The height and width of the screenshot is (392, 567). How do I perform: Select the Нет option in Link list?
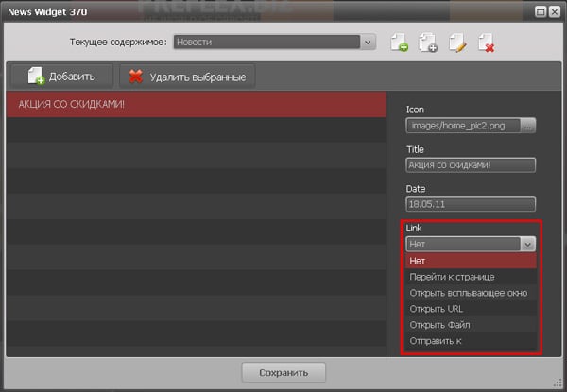(x=471, y=261)
